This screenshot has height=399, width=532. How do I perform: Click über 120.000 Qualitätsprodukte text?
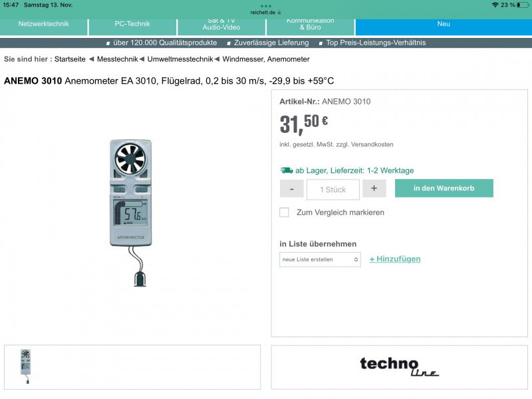pyautogui.click(x=165, y=43)
